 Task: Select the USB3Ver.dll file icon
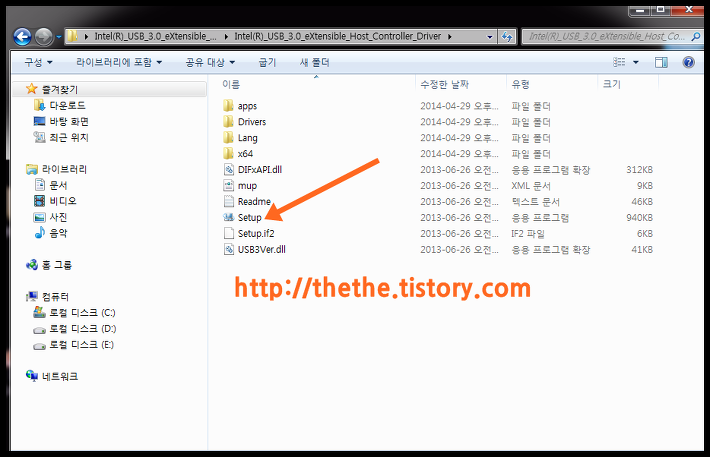[x=228, y=249]
